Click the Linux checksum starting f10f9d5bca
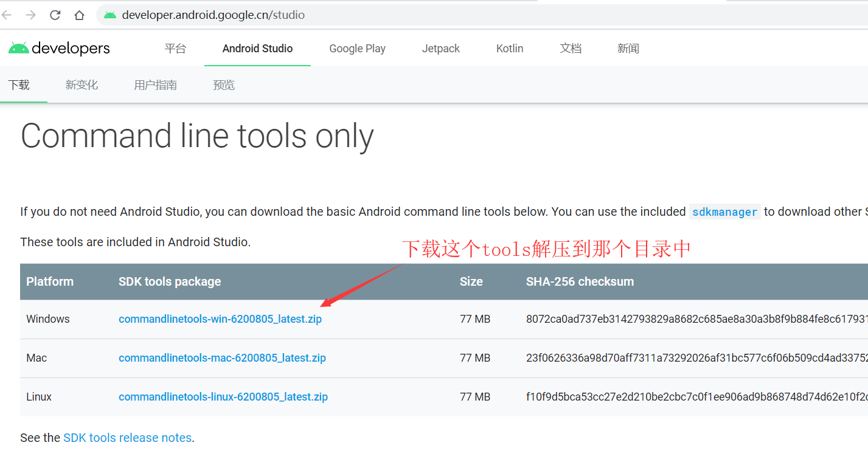868x465 pixels. tap(697, 397)
